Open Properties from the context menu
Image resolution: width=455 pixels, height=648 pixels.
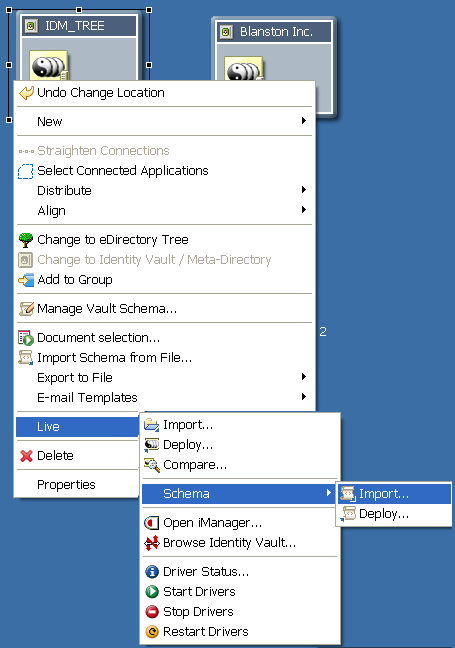[77, 485]
